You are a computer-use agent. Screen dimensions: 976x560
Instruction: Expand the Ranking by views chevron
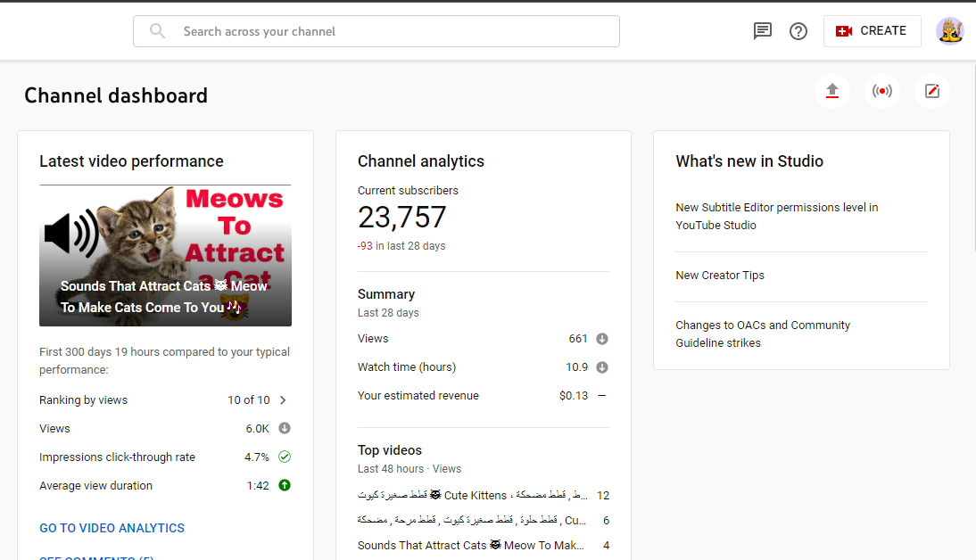point(283,400)
